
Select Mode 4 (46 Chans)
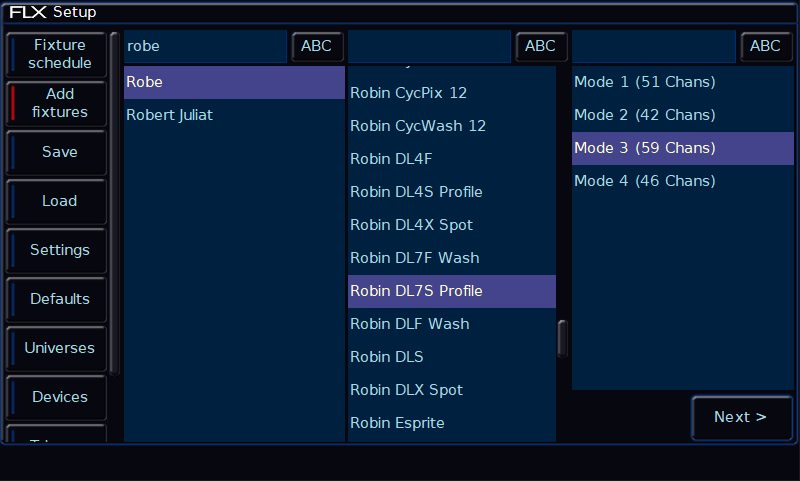click(x=683, y=181)
